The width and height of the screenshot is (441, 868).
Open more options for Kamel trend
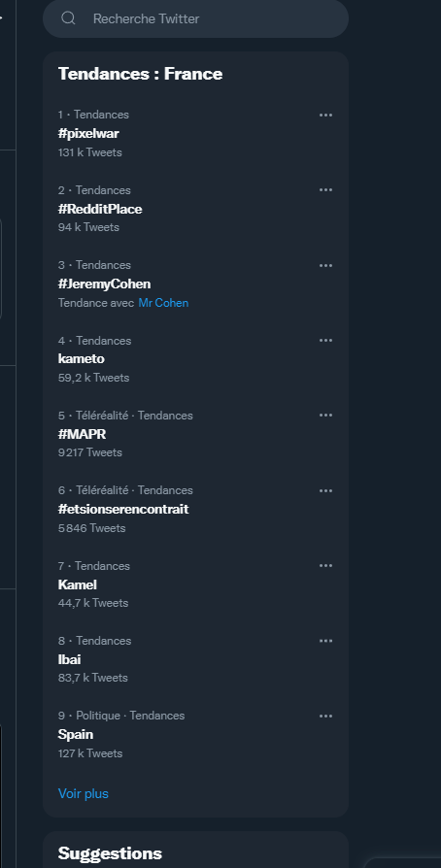point(325,565)
